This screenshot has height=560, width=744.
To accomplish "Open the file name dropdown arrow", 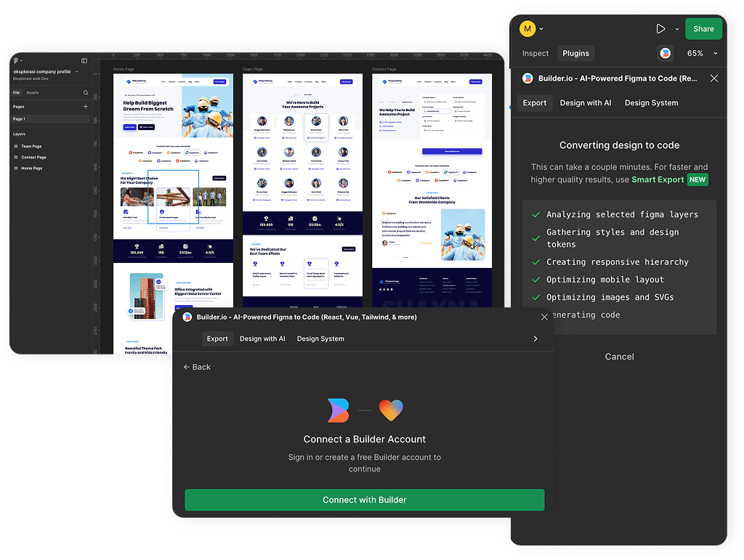I will (77, 72).
